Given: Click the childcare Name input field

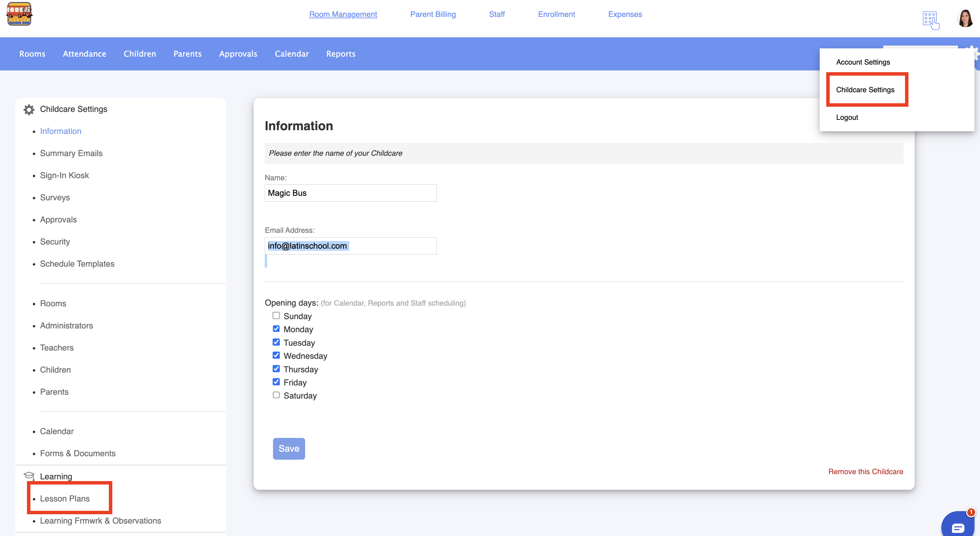Looking at the screenshot, I should (350, 193).
